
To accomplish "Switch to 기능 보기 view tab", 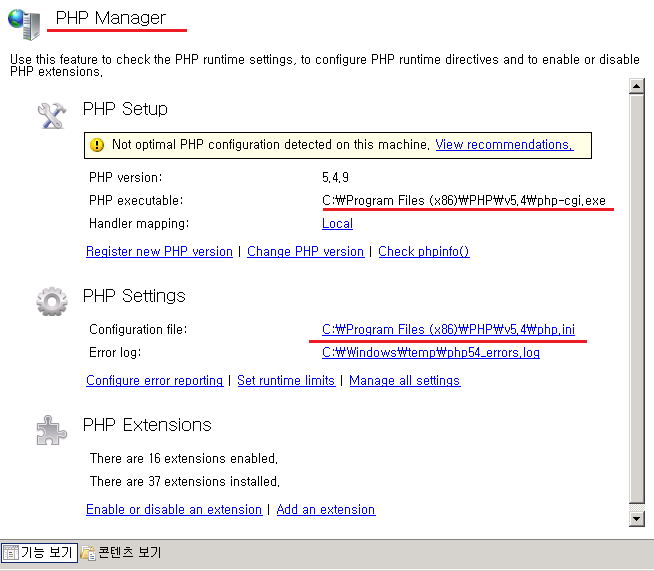I will [x=39, y=553].
